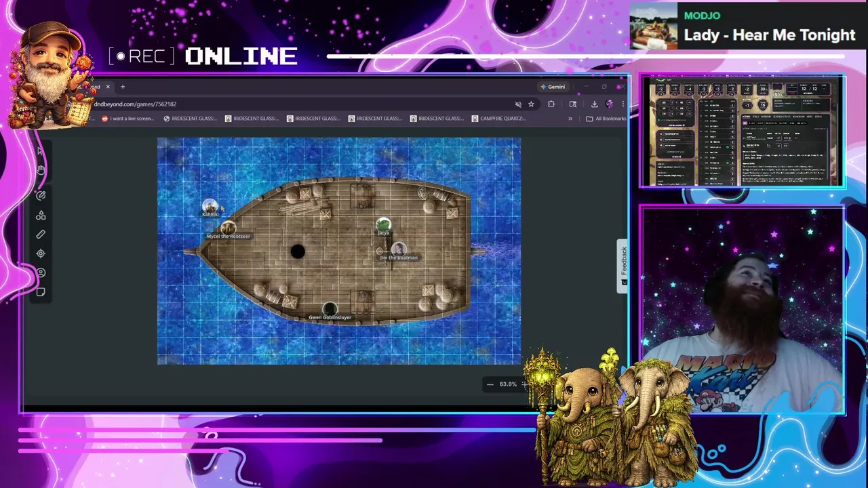This screenshot has width=868, height=488.
Task: Click the now-playing album art thumbnail
Action: (x=654, y=26)
